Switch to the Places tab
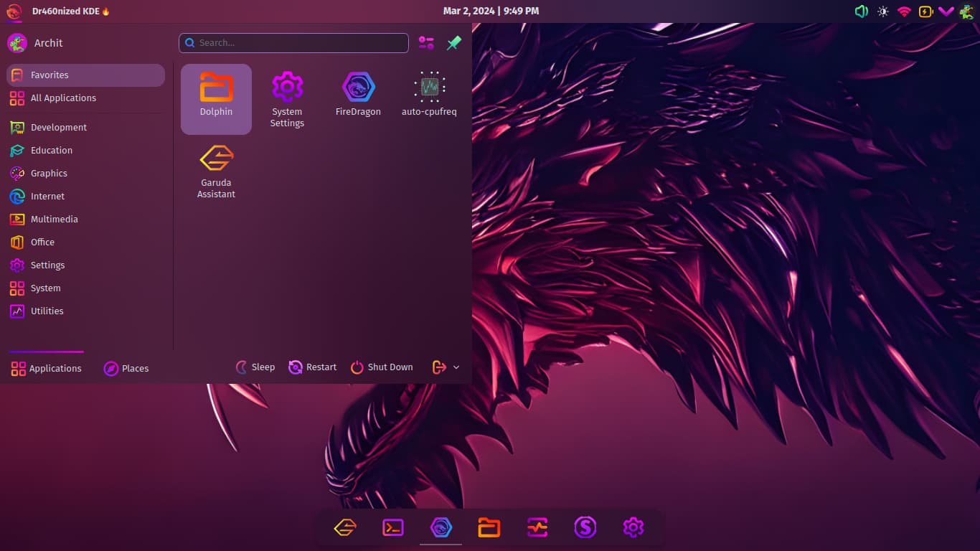 [126, 368]
